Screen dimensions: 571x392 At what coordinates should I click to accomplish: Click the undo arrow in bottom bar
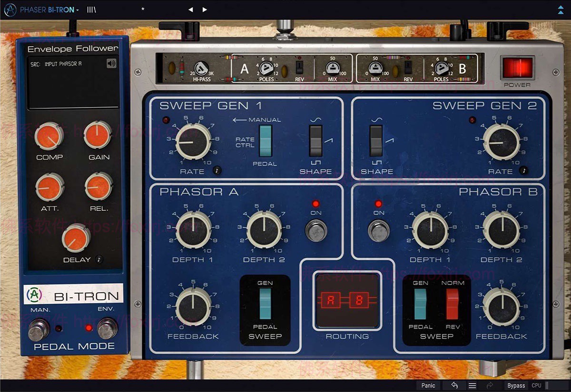click(x=454, y=385)
